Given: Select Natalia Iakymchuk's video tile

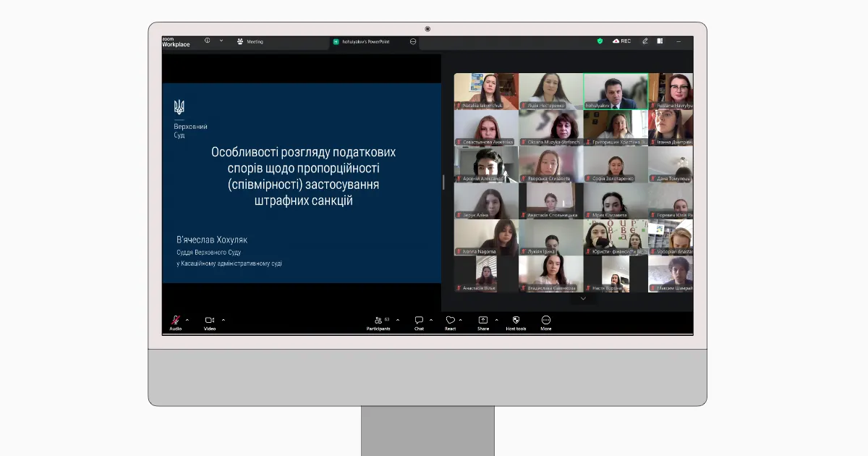Looking at the screenshot, I should [486, 91].
